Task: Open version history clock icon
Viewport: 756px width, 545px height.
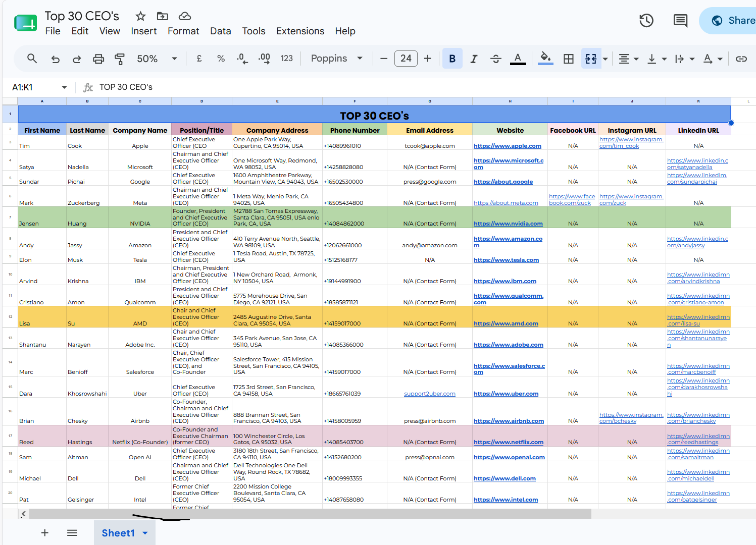Action: pos(646,21)
